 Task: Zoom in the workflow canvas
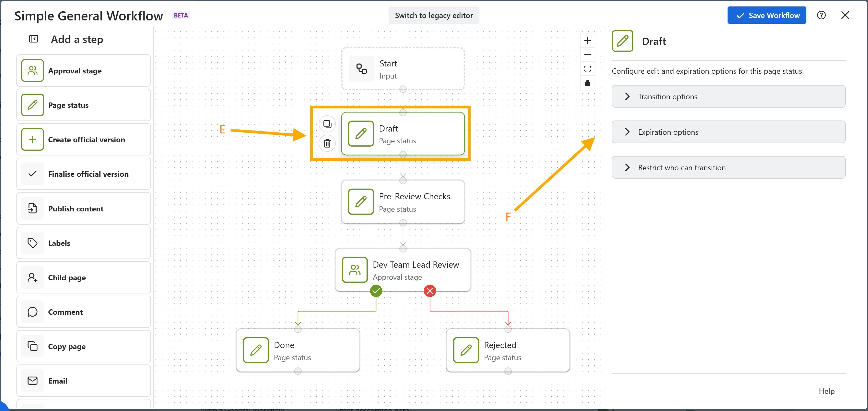click(587, 41)
